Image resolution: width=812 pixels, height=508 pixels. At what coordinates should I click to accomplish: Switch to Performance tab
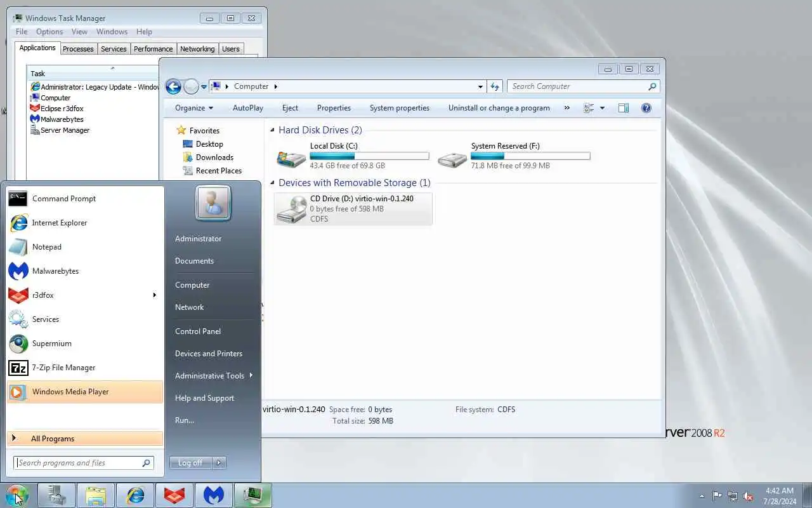[154, 49]
